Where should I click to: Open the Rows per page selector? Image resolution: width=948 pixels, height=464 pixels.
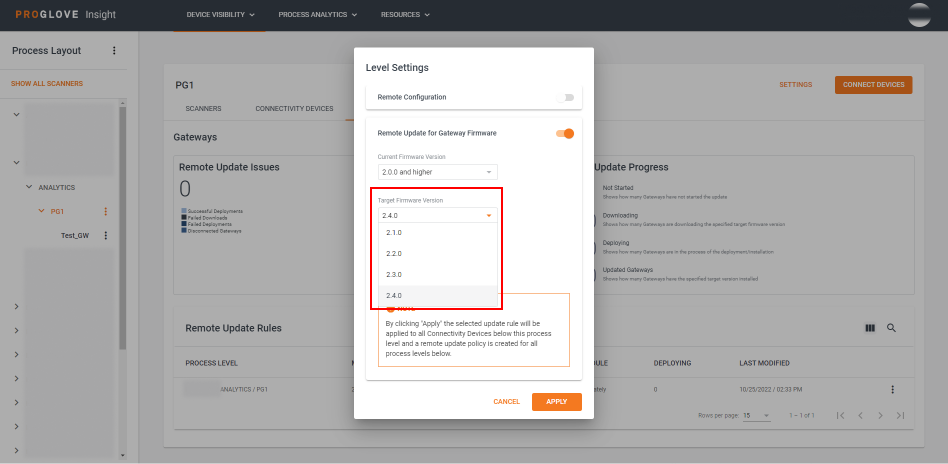pyautogui.click(x=756, y=415)
